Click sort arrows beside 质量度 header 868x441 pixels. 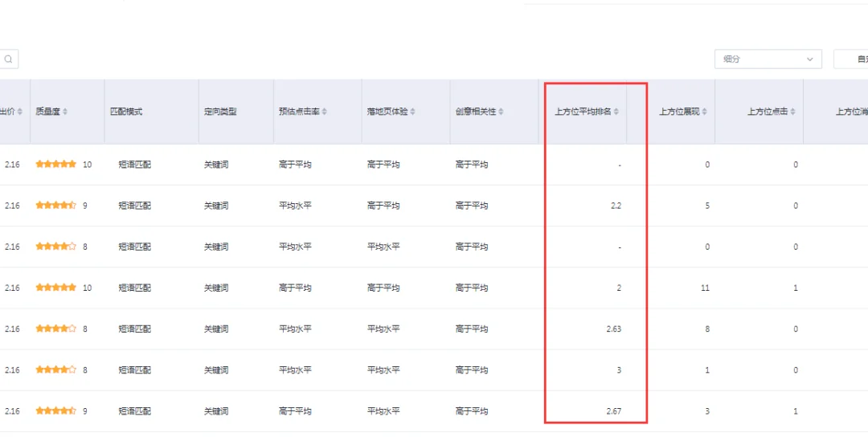[x=65, y=112]
